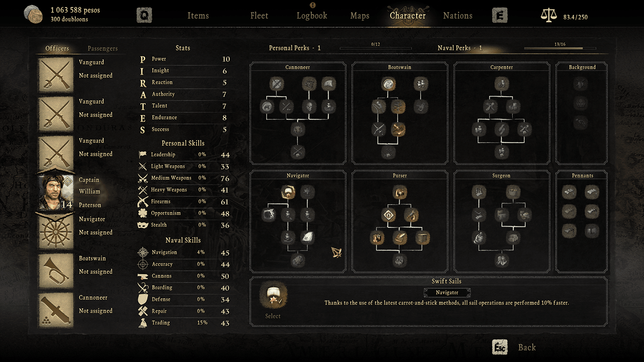The image size is (644, 362).
Task: Click the Boatswain horn officer slot
Action: click(x=56, y=271)
